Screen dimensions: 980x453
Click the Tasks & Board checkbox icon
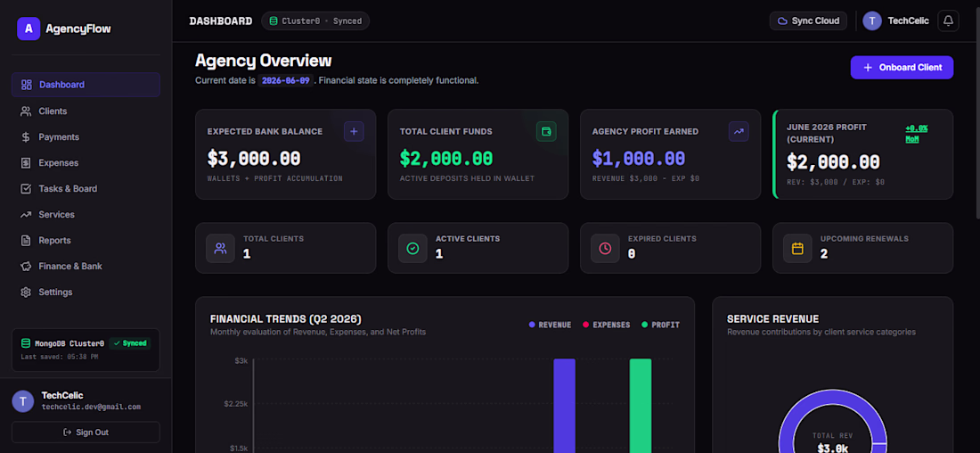(x=26, y=188)
